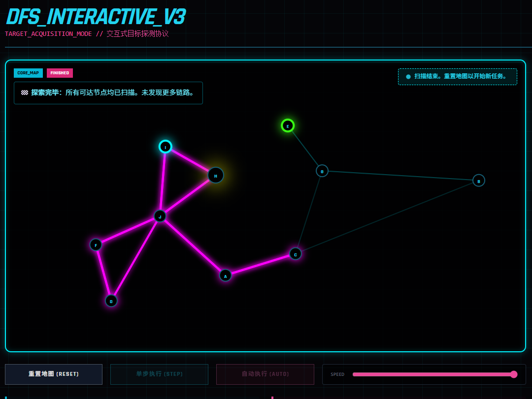Select graph node B
532x399 pixels.
pyautogui.click(x=479, y=181)
